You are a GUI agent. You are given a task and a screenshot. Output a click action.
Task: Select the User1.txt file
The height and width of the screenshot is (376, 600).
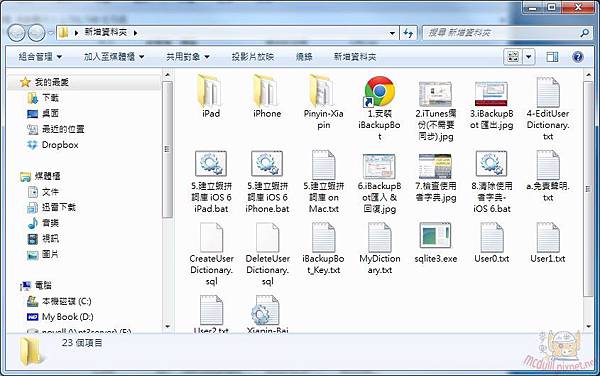[548, 243]
